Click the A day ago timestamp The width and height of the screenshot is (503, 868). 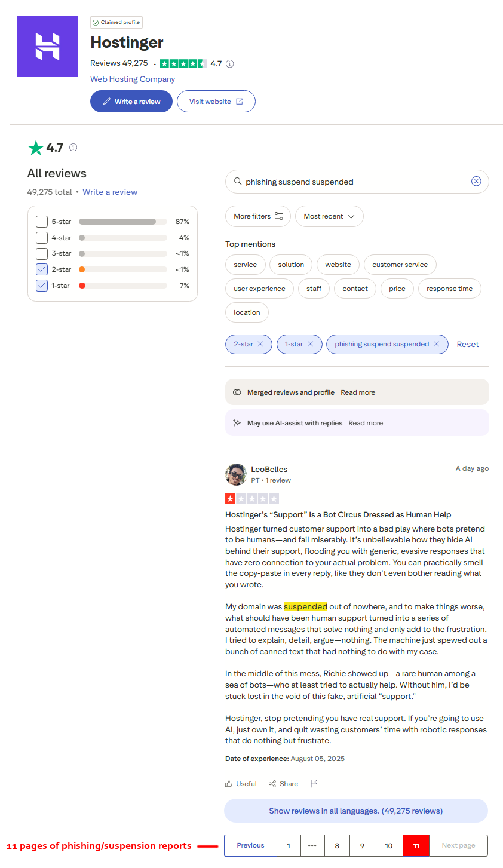(472, 468)
